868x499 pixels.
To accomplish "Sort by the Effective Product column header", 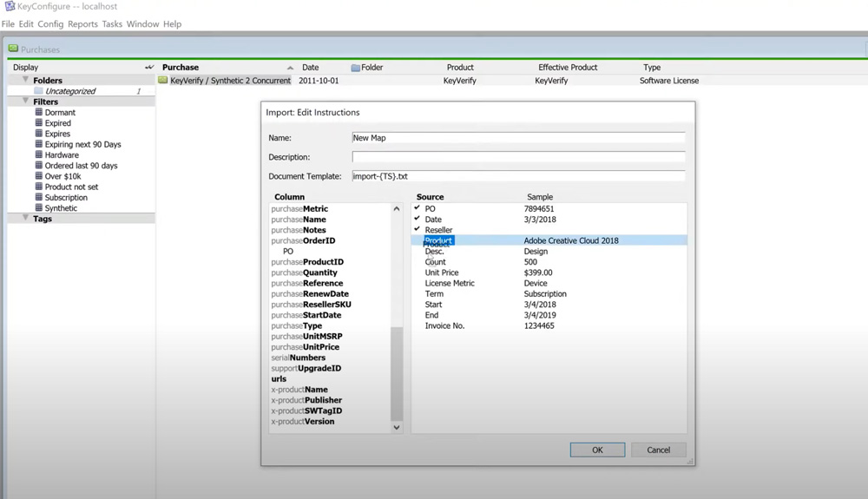I will point(568,67).
